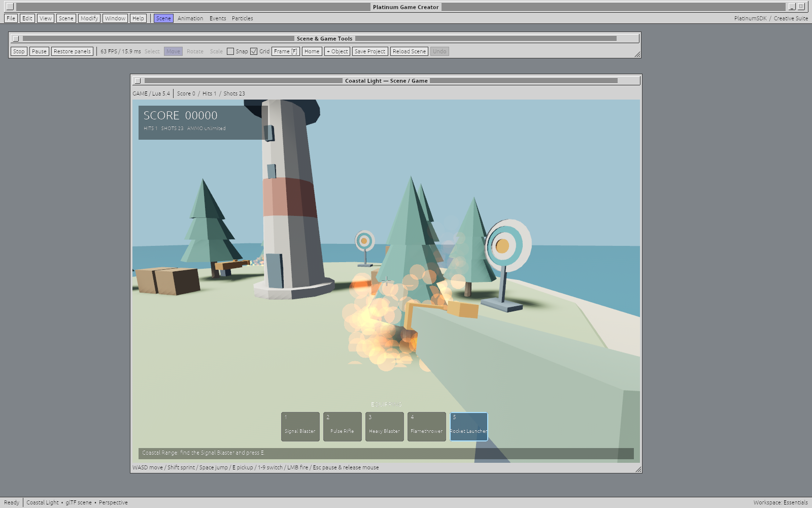Select weapon slot 2 Pulse Rifle
The width and height of the screenshot is (812, 508).
343,427
